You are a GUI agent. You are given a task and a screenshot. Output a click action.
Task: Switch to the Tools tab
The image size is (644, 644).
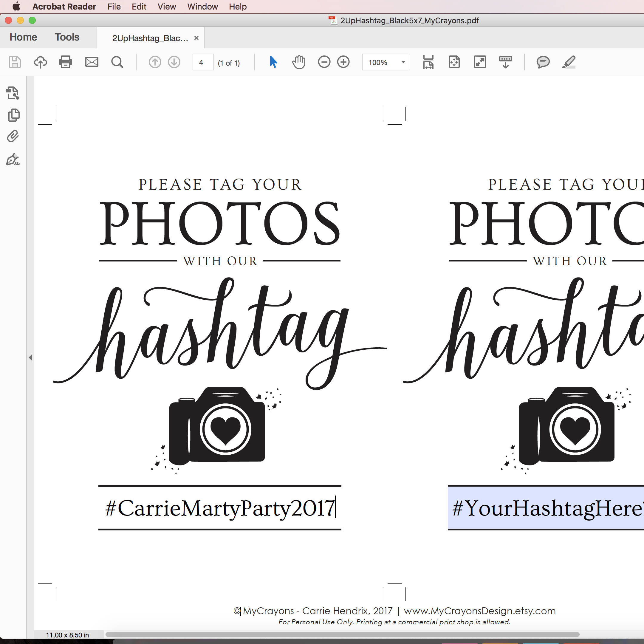click(x=67, y=37)
